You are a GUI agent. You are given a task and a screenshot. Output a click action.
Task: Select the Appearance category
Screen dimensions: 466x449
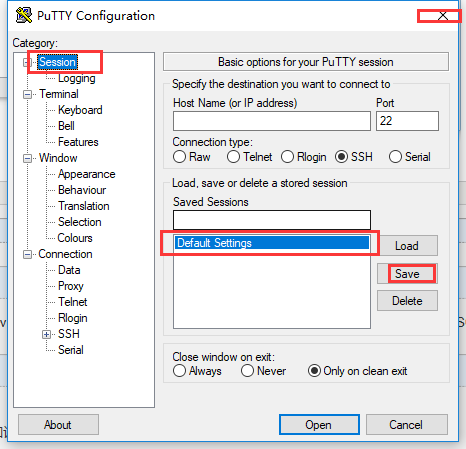tap(87, 174)
